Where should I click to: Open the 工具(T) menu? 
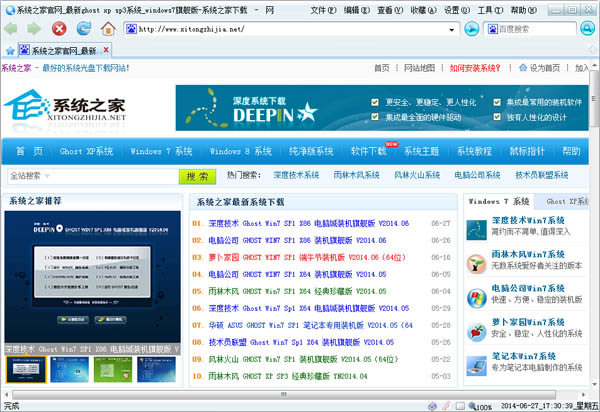490,10
